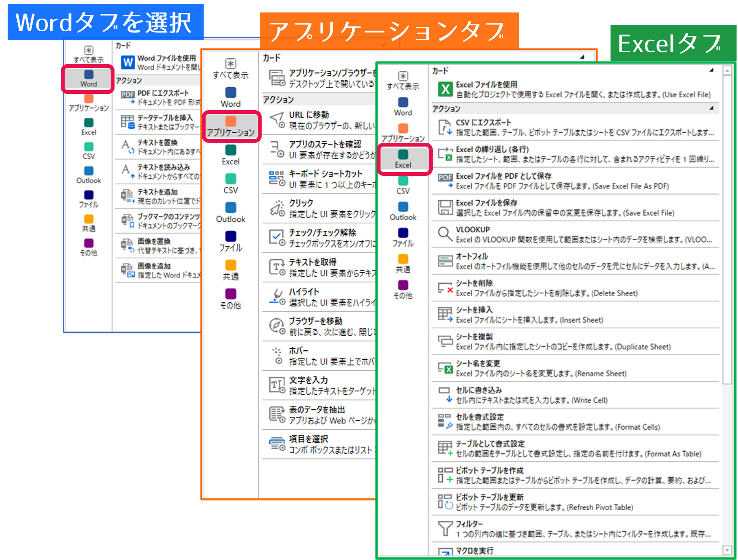Click the highlighted アプリケーション tab in the orange panel
Image resolution: width=738 pixels, height=560 pixels.
pos(231,126)
